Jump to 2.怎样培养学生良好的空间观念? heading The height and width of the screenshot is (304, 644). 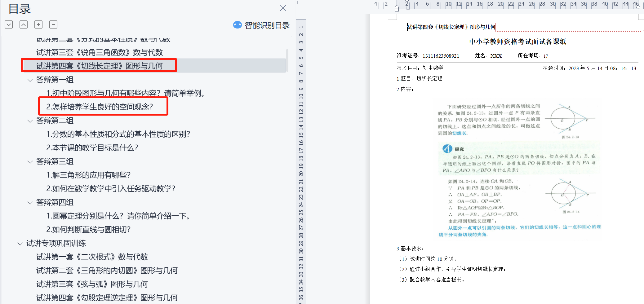click(100, 107)
